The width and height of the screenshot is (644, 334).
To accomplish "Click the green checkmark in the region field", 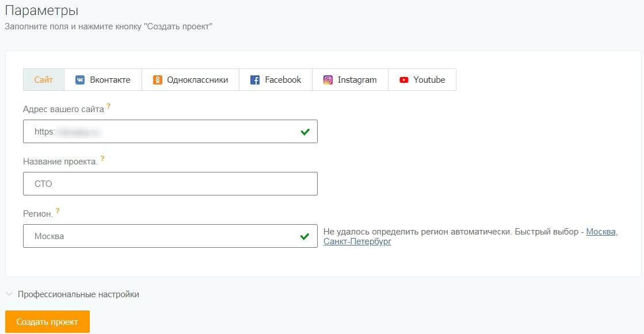I will tap(306, 236).
